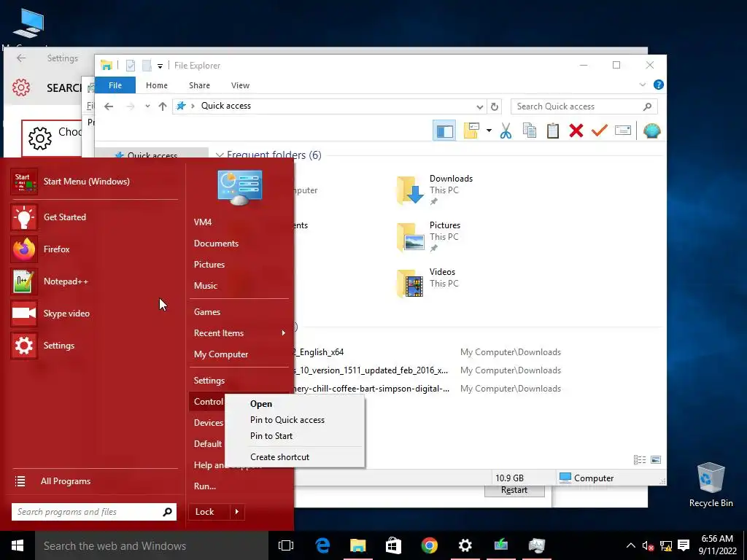Open the Store app from taskbar

pos(393,545)
